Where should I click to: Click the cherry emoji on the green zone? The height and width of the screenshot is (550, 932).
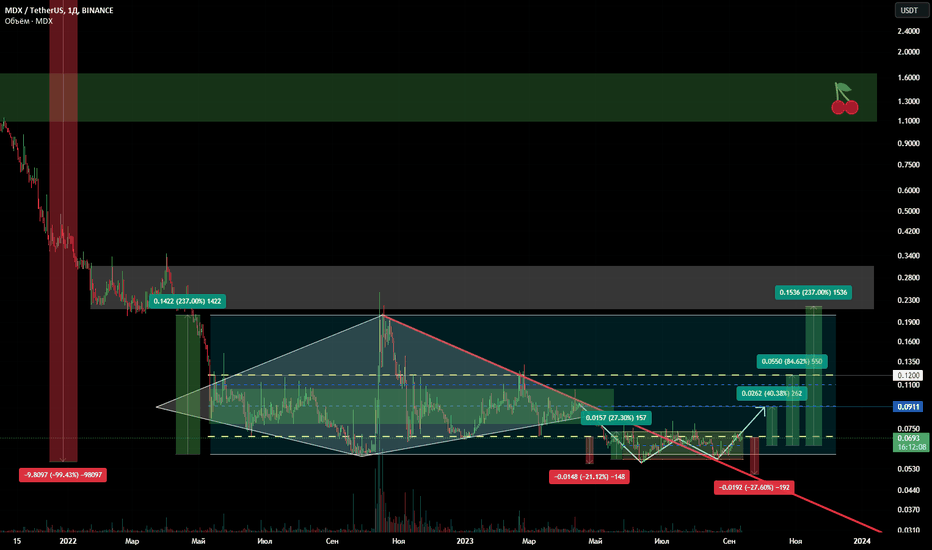click(x=845, y=97)
